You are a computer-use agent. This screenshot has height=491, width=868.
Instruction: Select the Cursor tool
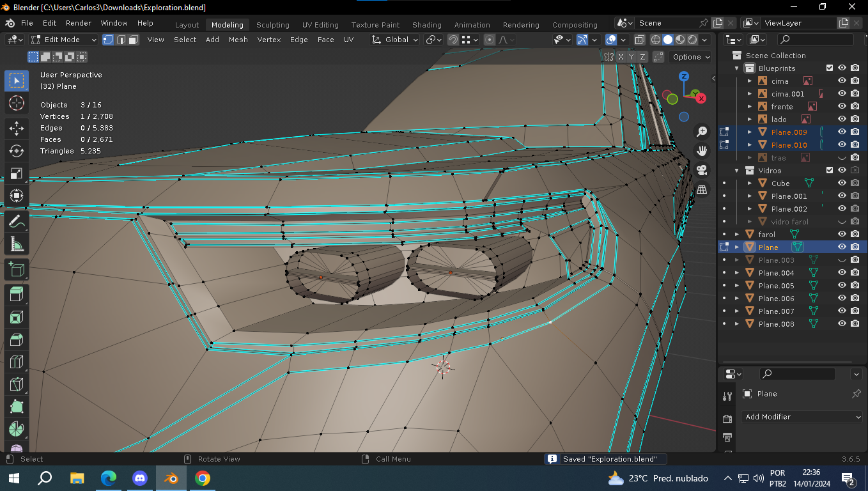coord(17,103)
